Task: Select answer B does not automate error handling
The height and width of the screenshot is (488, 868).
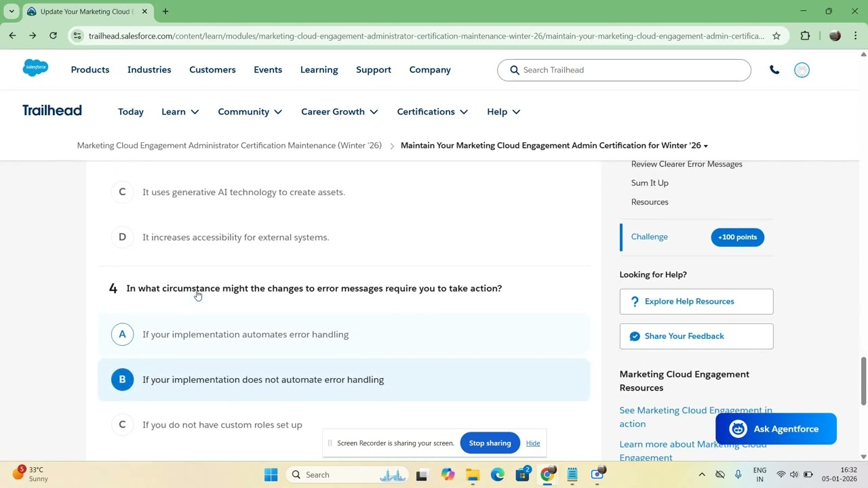Action: point(344,380)
